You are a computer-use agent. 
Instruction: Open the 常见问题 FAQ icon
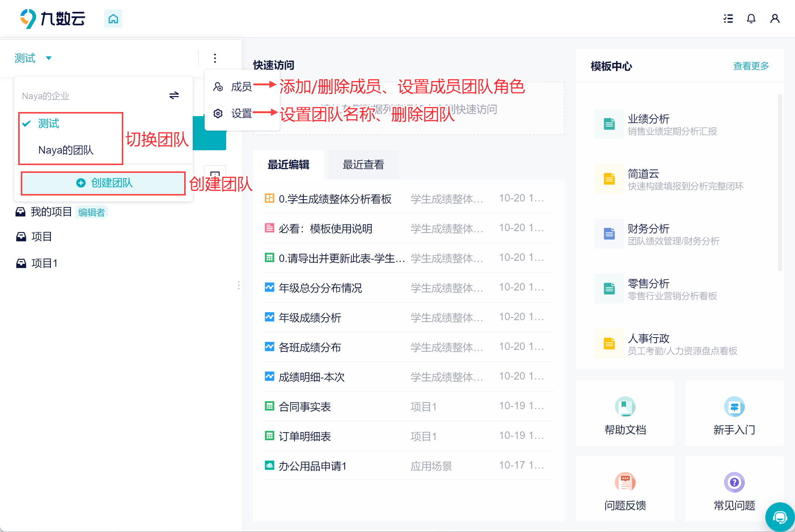(734, 482)
